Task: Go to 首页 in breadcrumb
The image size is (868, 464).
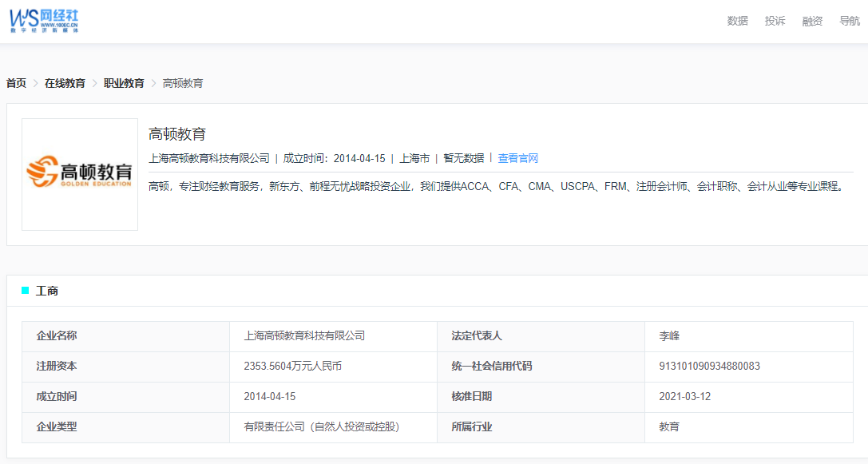Action: (16, 83)
